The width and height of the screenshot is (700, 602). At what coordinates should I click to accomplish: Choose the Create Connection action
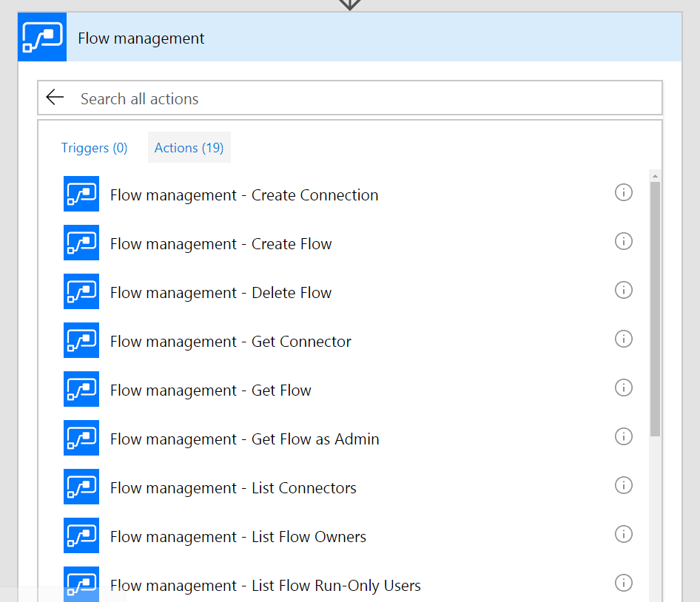(x=243, y=195)
